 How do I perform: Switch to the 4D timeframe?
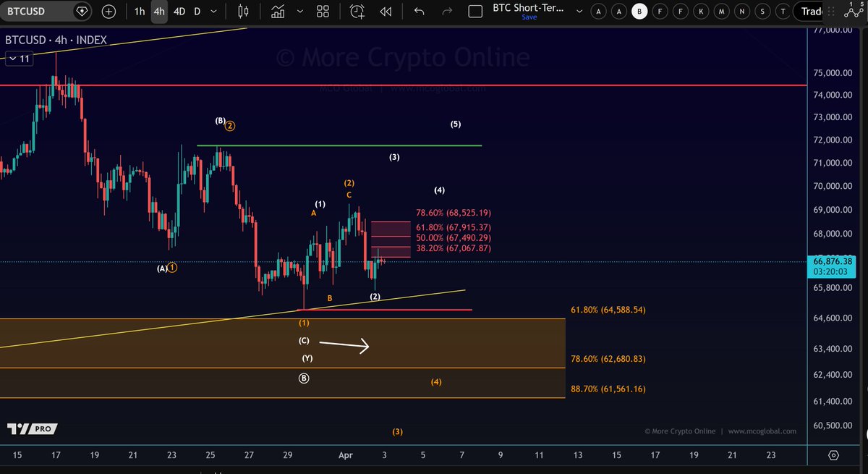(179, 12)
